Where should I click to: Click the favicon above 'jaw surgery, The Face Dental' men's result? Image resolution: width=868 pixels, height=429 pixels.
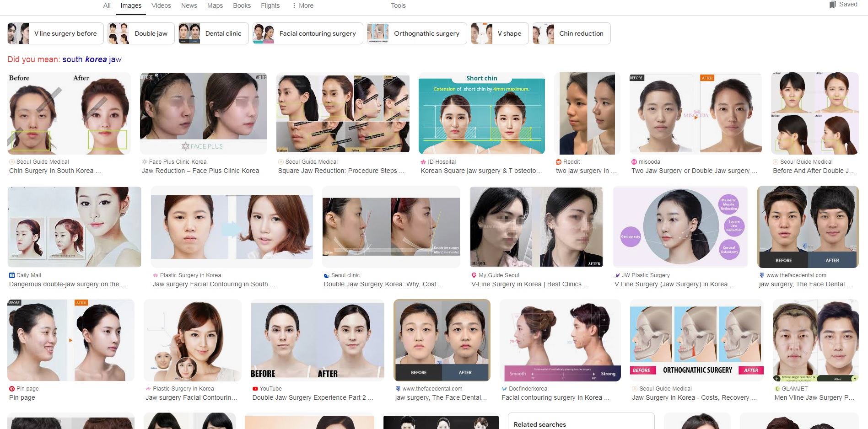point(762,275)
